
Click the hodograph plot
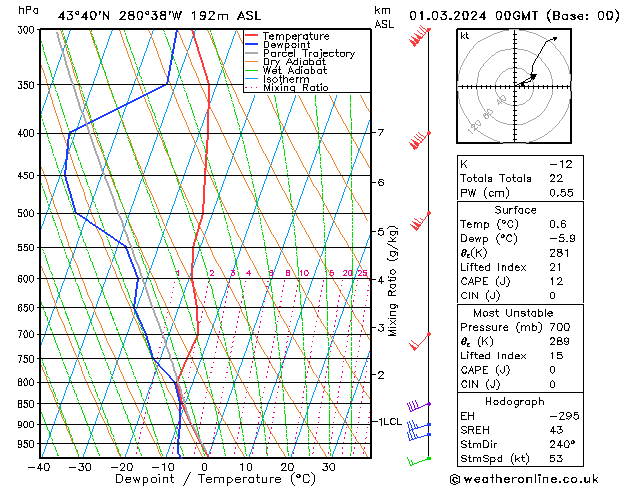514,86
